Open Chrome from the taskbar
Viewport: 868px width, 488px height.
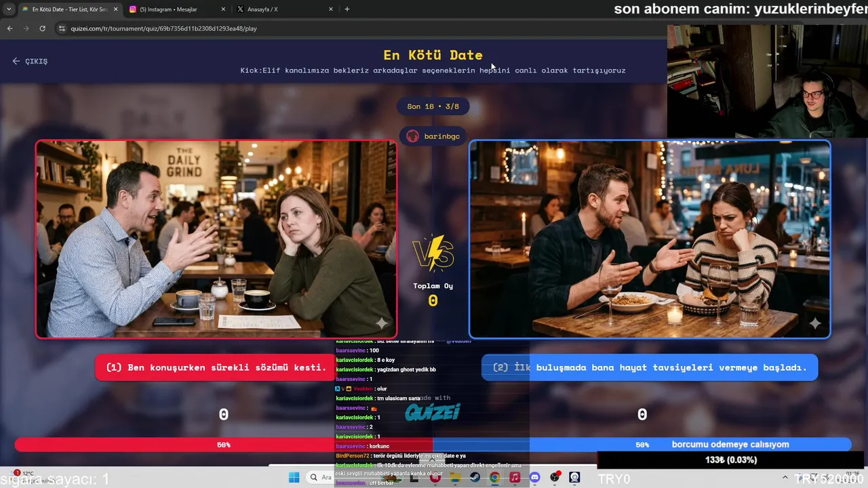click(495, 478)
